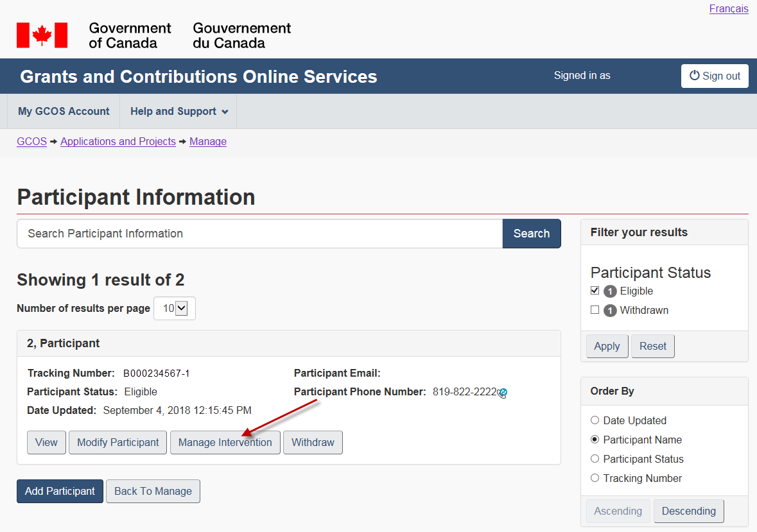Check the Withdrawn status filter
The height and width of the screenshot is (532, 757).
[x=595, y=310]
